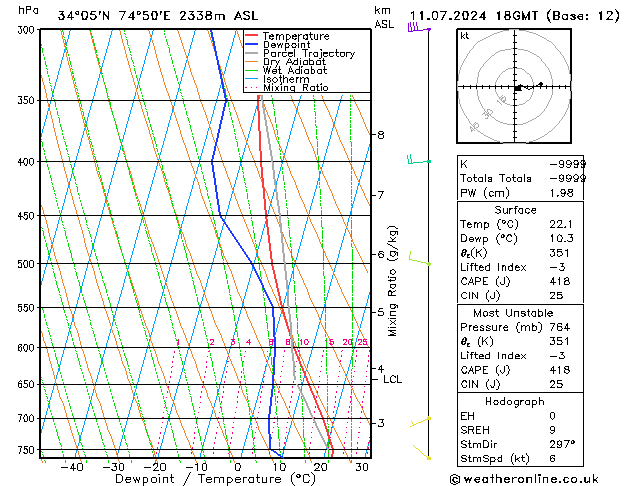
Task: Click the weatheronline.co.uk copyright text
Action: (524, 479)
